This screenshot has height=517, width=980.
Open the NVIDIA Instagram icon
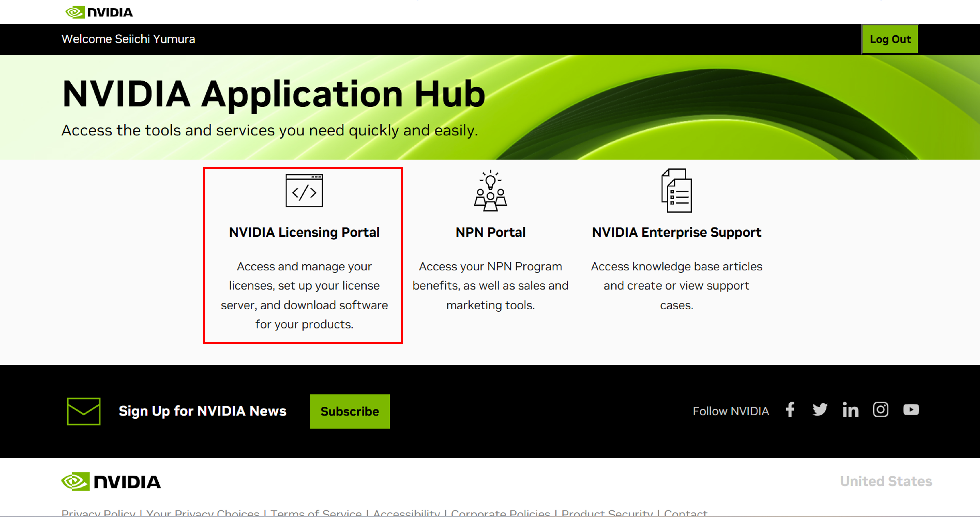(x=880, y=410)
